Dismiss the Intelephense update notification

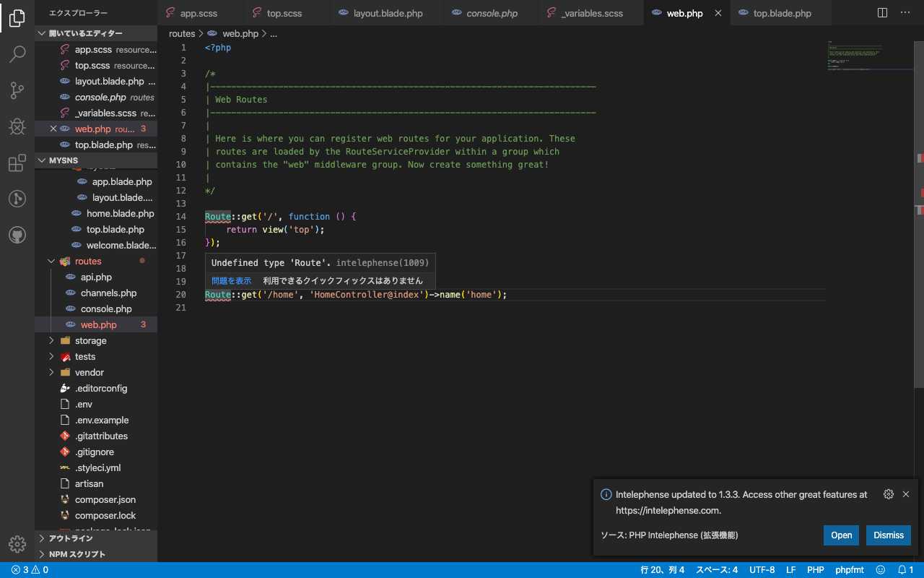[889, 535]
